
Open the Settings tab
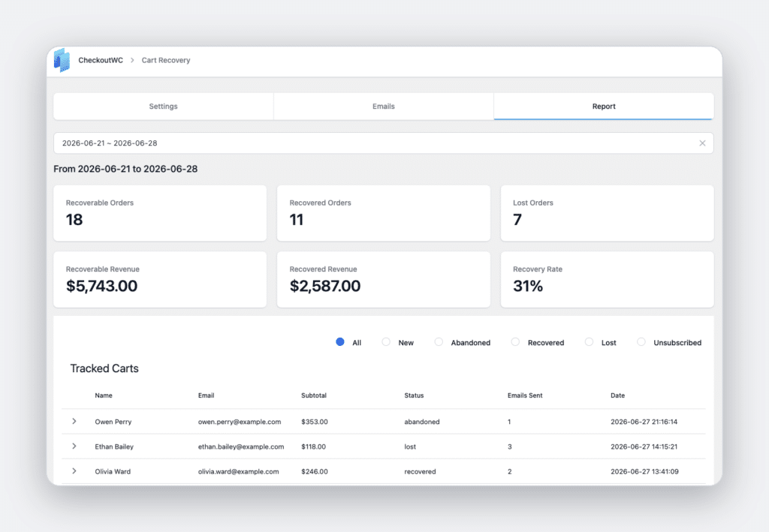tap(163, 107)
